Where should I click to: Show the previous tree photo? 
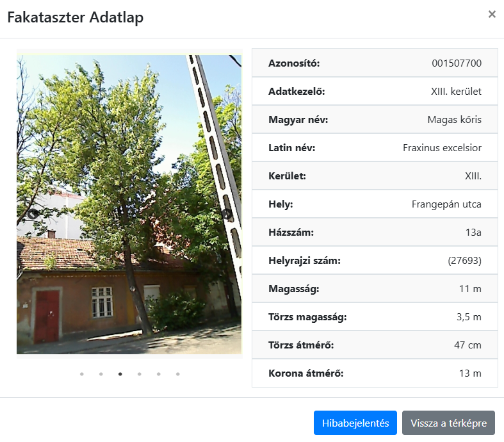32,214
